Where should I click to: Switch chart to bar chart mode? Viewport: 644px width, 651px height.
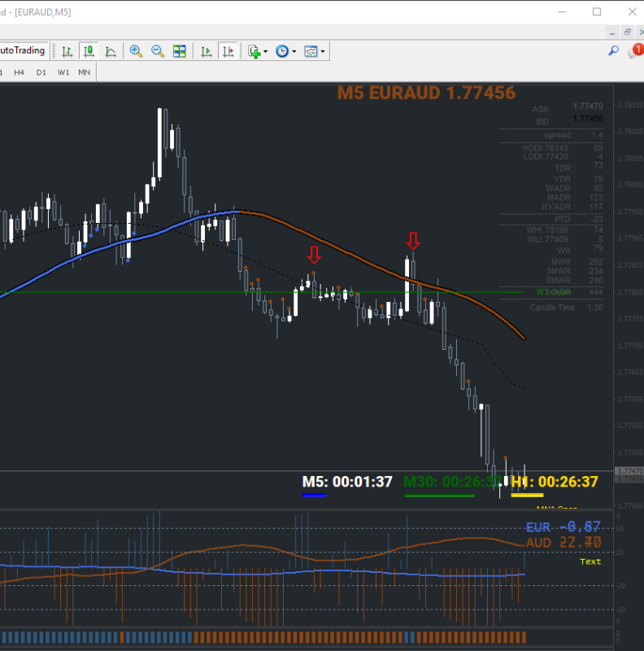67,51
